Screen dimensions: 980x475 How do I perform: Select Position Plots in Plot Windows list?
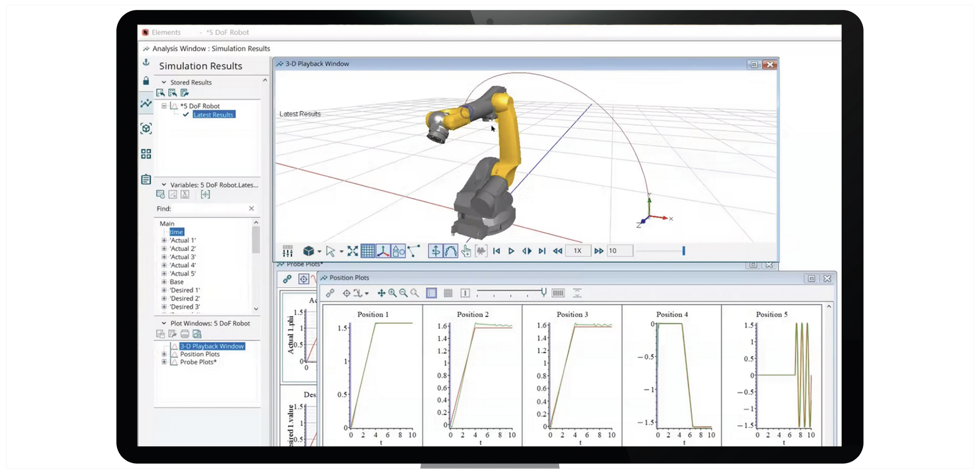[x=199, y=354]
